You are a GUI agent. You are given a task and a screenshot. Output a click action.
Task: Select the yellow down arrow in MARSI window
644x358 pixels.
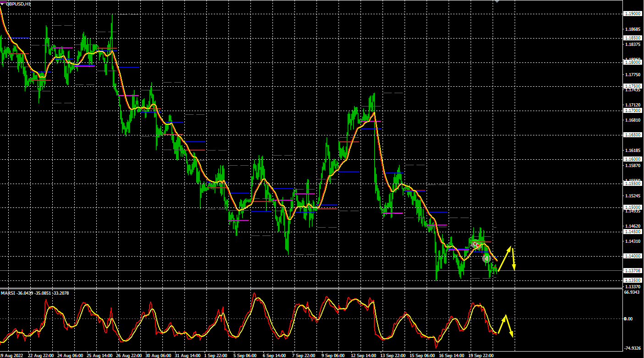[x=509, y=326]
